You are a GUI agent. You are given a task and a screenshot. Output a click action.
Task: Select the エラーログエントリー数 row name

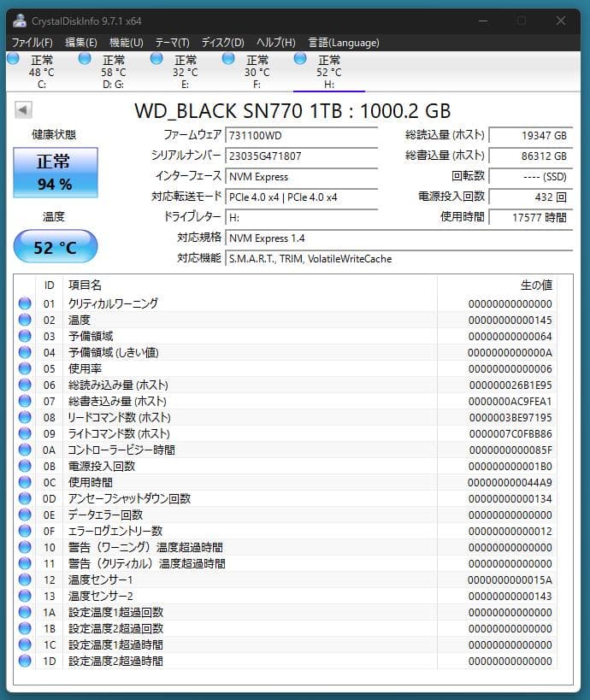coord(115,531)
